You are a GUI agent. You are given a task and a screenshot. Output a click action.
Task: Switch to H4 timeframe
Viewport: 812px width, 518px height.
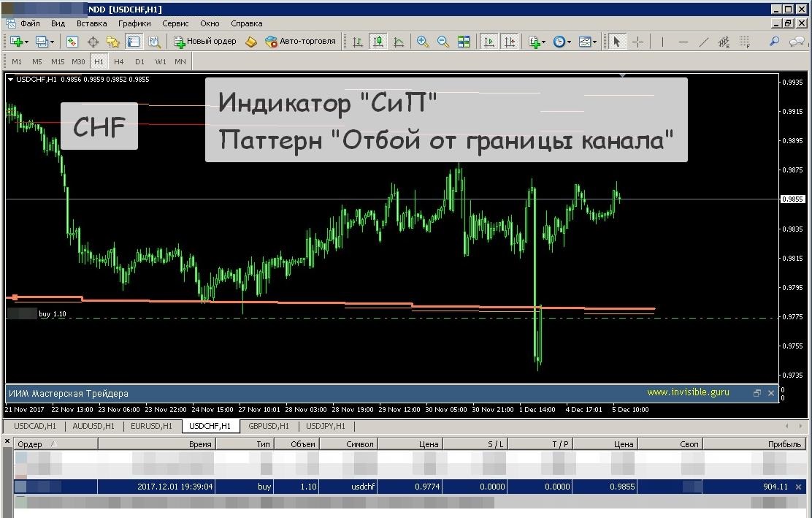click(x=118, y=61)
